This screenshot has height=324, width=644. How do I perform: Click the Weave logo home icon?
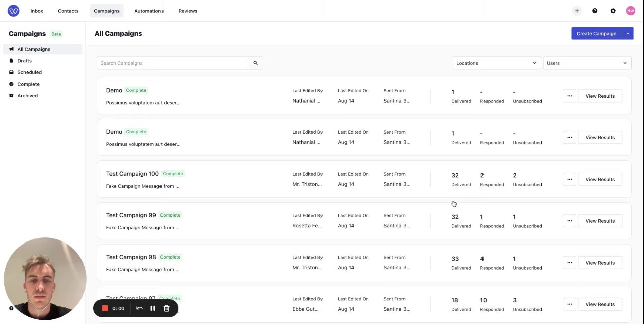click(x=14, y=11)
